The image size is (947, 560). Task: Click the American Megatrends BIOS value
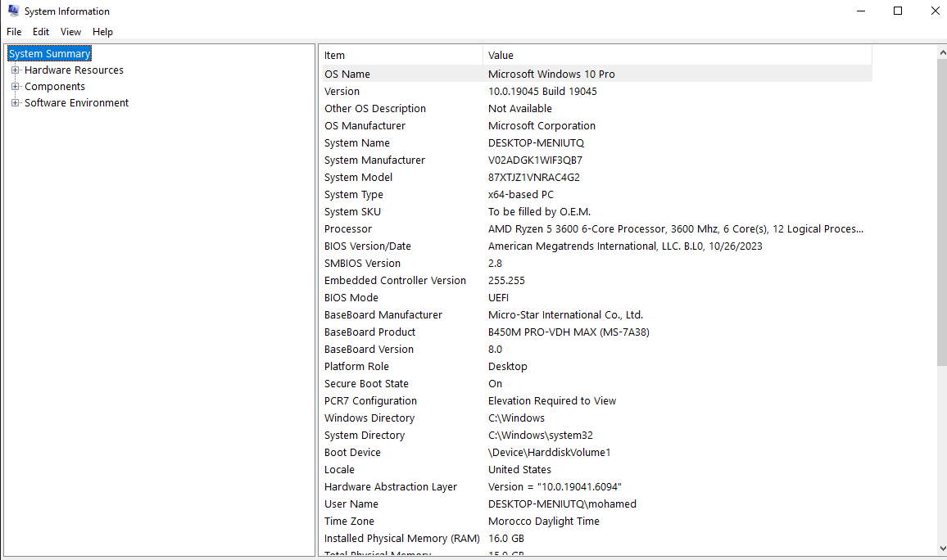tap(625, 246)
